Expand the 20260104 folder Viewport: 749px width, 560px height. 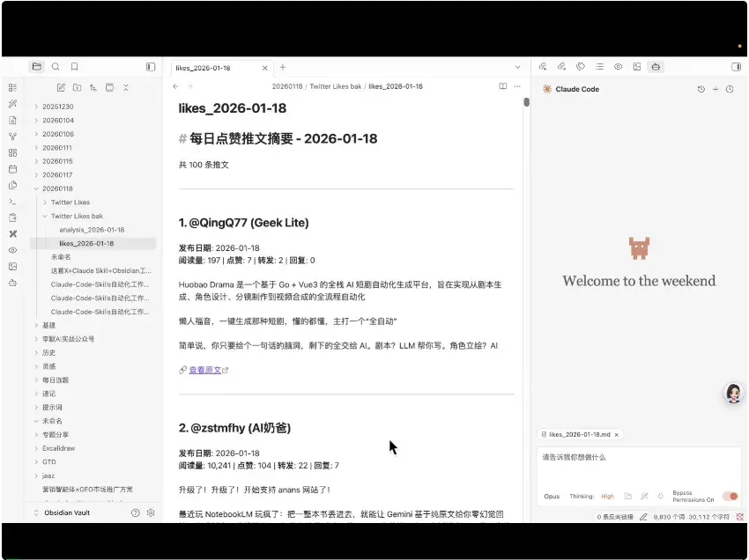(36, 121)
